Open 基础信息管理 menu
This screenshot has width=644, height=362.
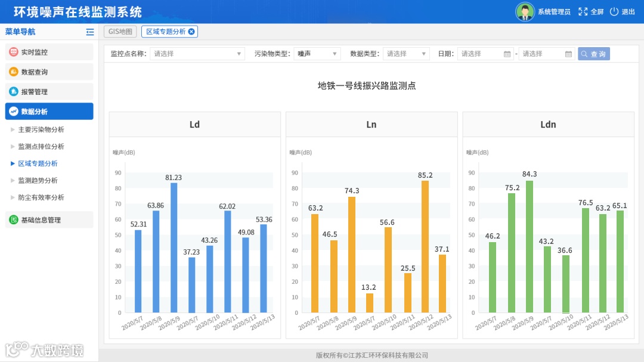(49, 219)
